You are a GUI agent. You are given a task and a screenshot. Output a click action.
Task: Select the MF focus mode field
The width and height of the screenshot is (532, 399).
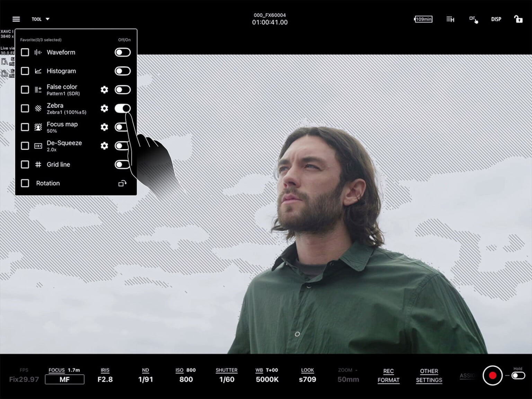pos(64,380)
